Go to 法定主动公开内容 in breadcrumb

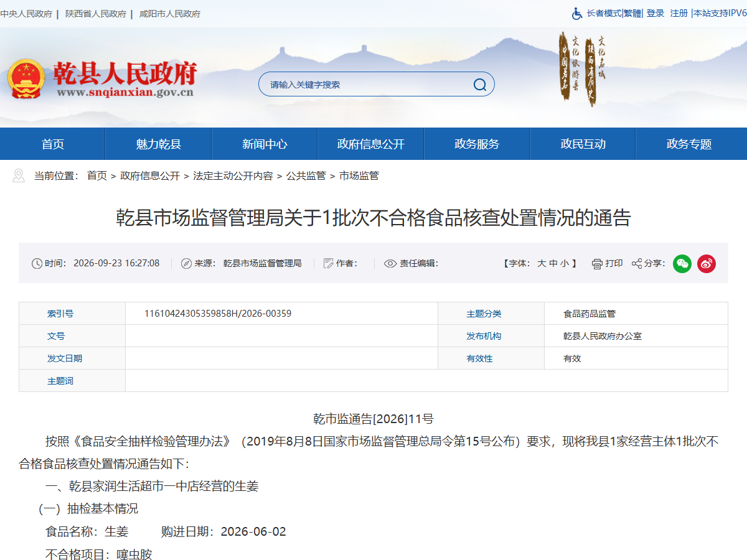point(233,175)
